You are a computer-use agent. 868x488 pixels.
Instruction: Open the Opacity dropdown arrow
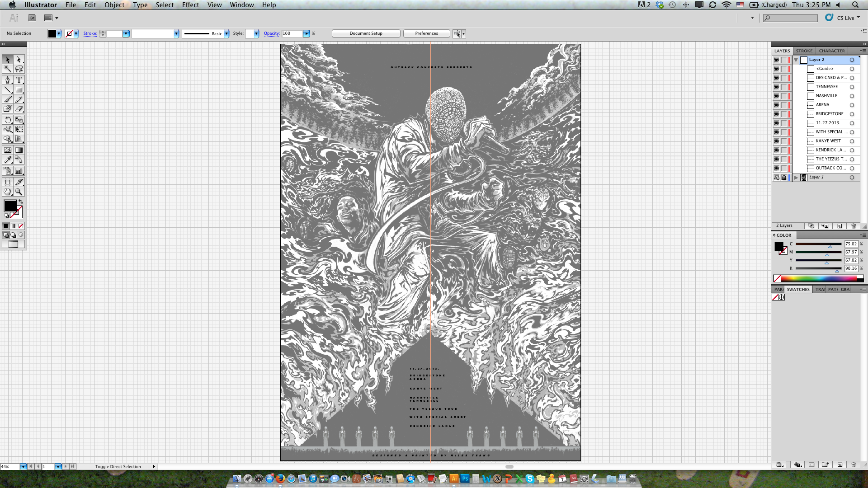coord(307,33)
